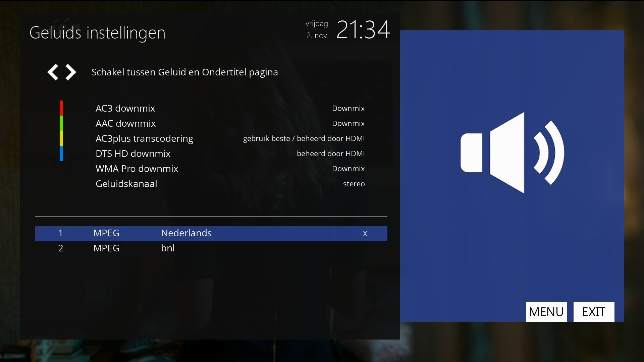Change AC3 downmix value Downmix
The image size is (644, 362).
(348, 108)
